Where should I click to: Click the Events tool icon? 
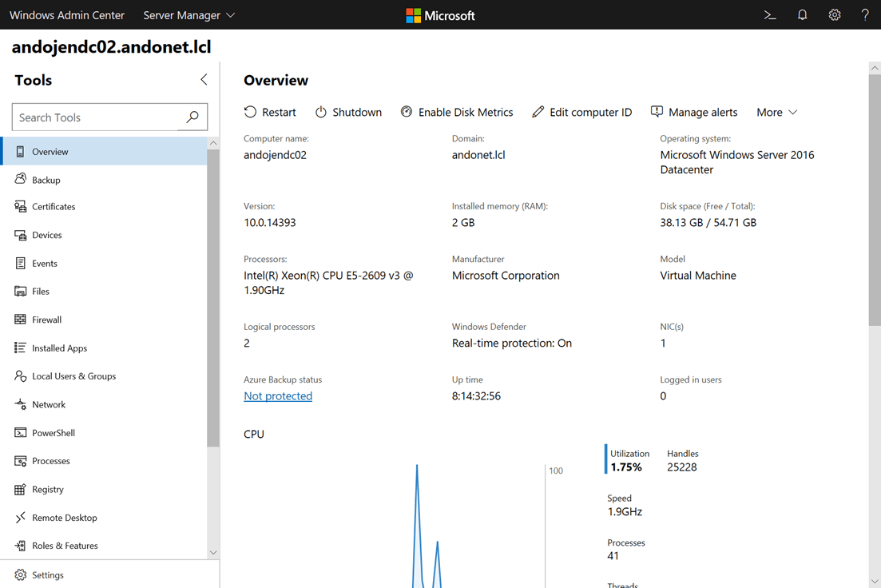pyautogui.click(x=20, y=263)
